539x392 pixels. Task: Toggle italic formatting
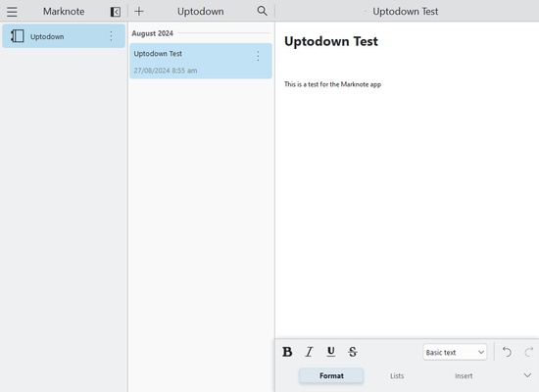(x=309, y=352)
